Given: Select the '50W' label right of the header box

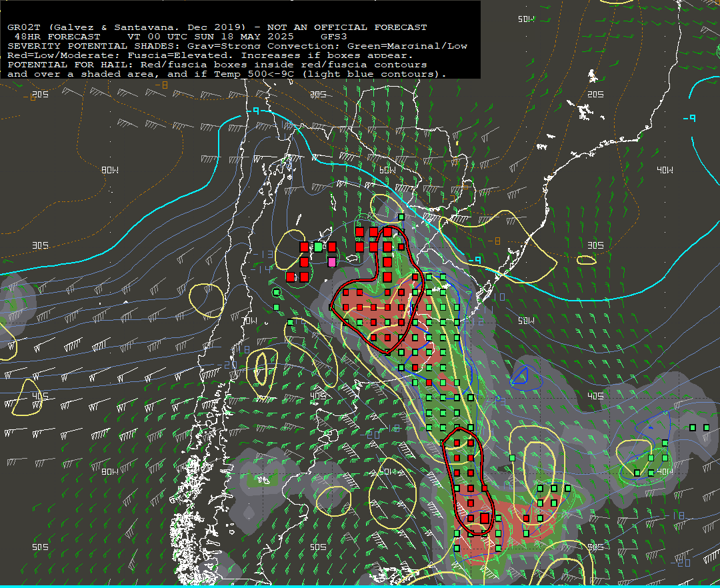Looking at the screenshot, I should tap(526, 19).
